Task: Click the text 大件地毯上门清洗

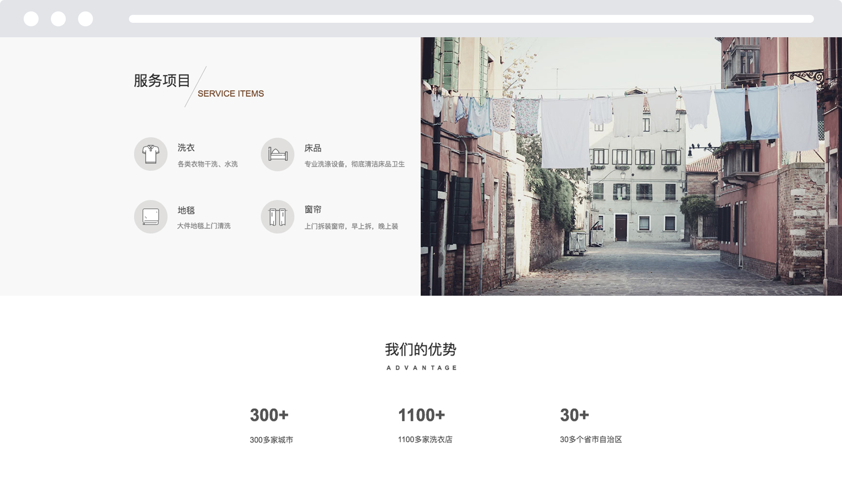Action: pos(204,226)
